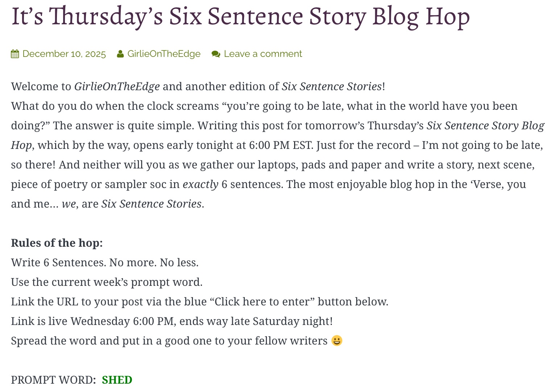The height and width of the screenshot is (392, 557).
Task: Click the 'PROMPT WORD:' label
Action: 53,380
